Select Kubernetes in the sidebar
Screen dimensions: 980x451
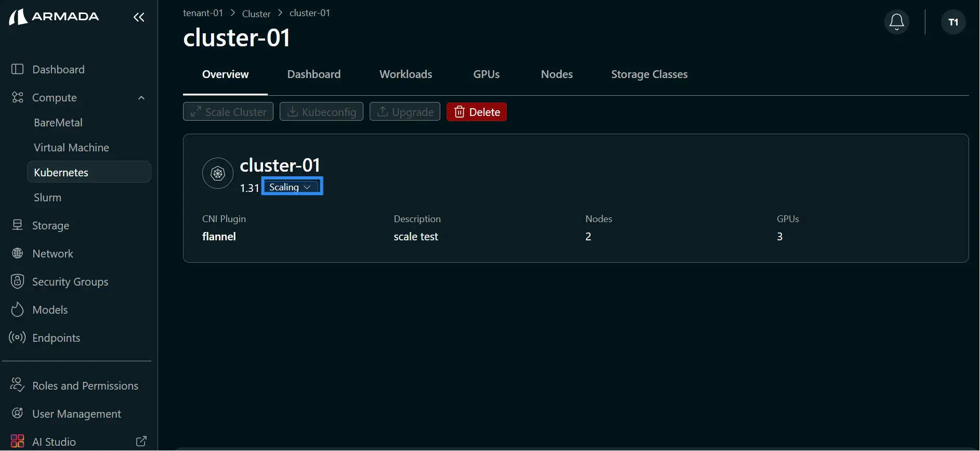pos(89,172)
